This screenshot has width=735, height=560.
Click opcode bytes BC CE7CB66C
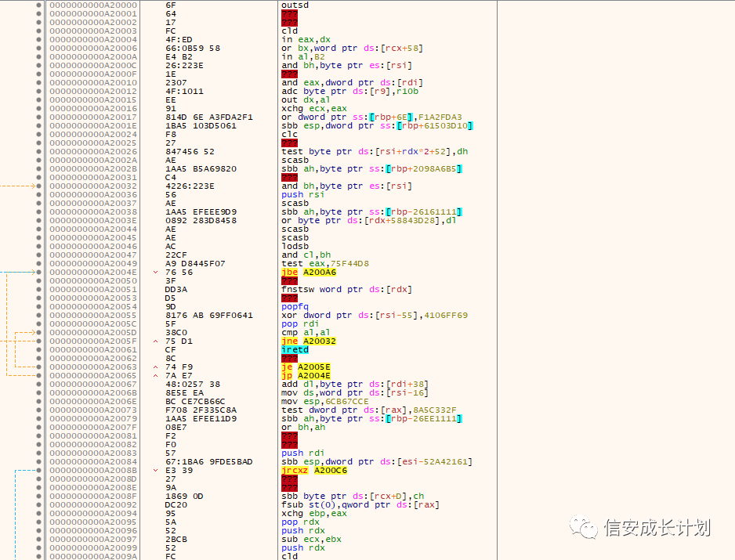coord(195,402)
